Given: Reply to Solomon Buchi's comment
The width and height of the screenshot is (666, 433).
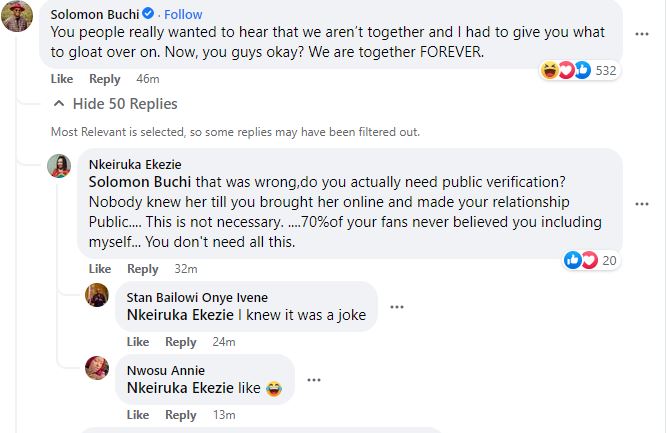Looking at the screenshot, I should pos(105,79).
